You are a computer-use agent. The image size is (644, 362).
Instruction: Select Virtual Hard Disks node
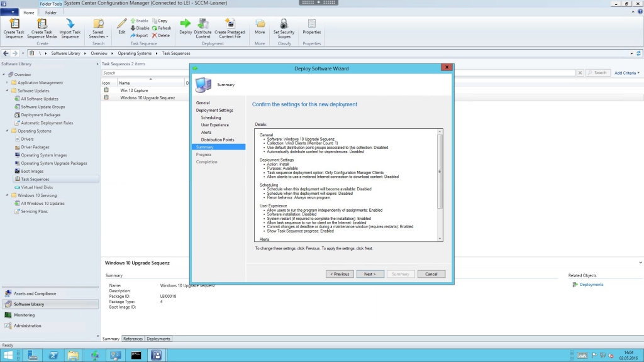click(x=36, y=187)
